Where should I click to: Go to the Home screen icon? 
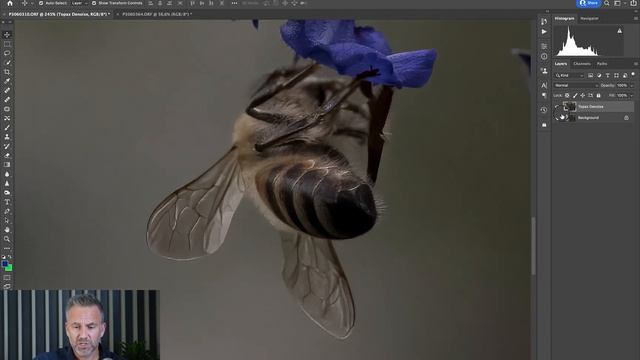[10, 3]
